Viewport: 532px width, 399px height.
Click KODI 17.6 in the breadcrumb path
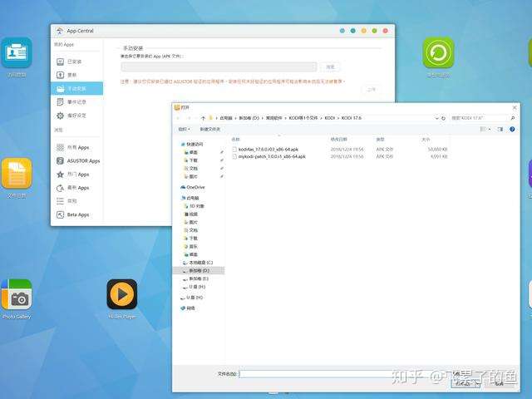351,118
